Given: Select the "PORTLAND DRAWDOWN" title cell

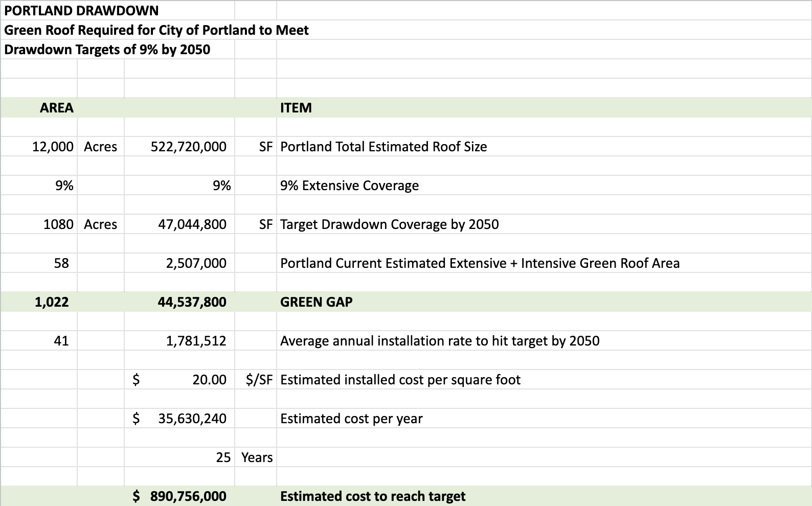Looking at the screenshot, I should point(81,11).
